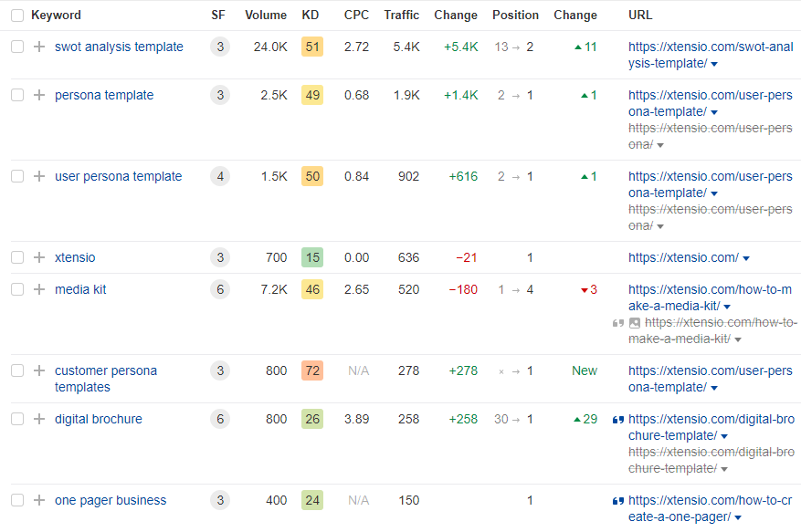The width and height of the screenshot is (801, 532).
Task: Sort by the SF column header
Action: pyautogui.click(x=218, y=16)
